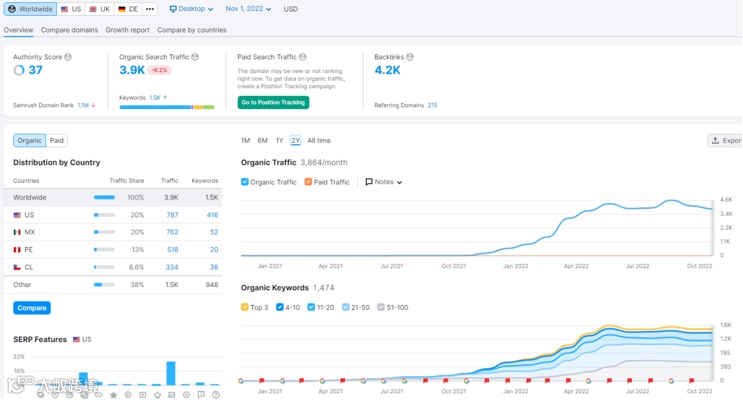Uncheck the Organic Traffic checkbox
Screen dimensions: 743x400
[245, 182]
